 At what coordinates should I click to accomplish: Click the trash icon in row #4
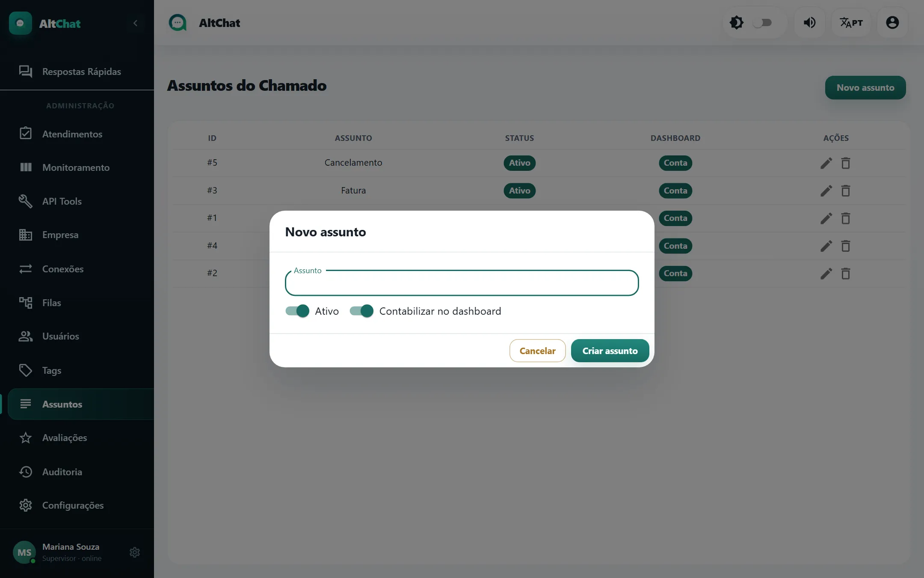click(x=846, y=246)
